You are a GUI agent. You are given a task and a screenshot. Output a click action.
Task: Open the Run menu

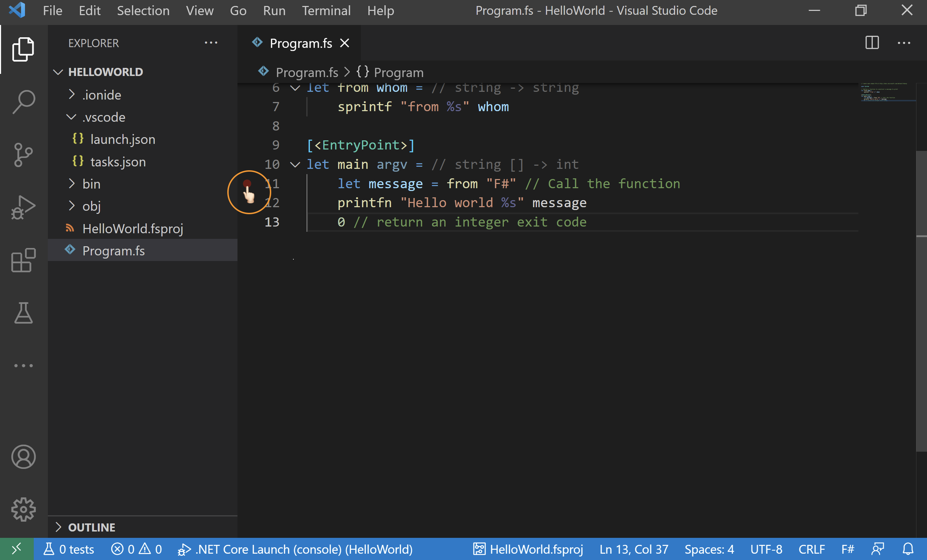[x=274, y=11]
